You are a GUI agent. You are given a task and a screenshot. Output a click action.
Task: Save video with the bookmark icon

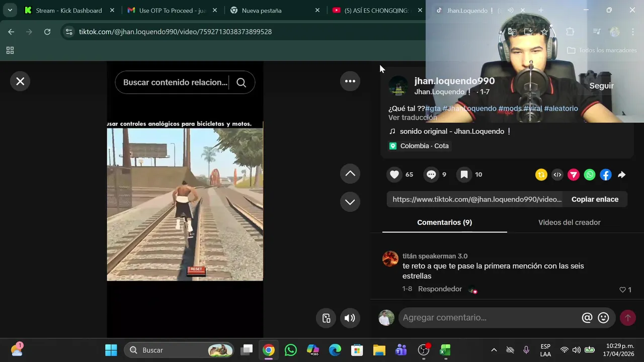pos(464,174)
